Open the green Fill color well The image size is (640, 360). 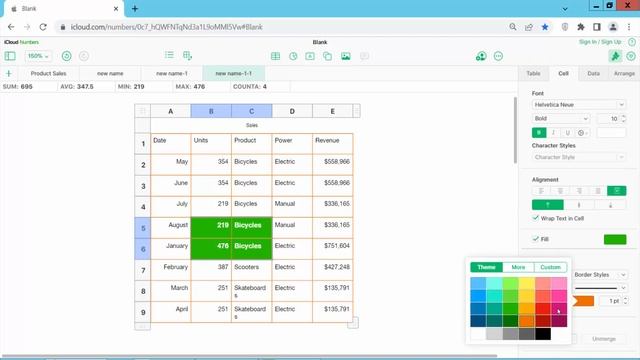coord(615,239)
